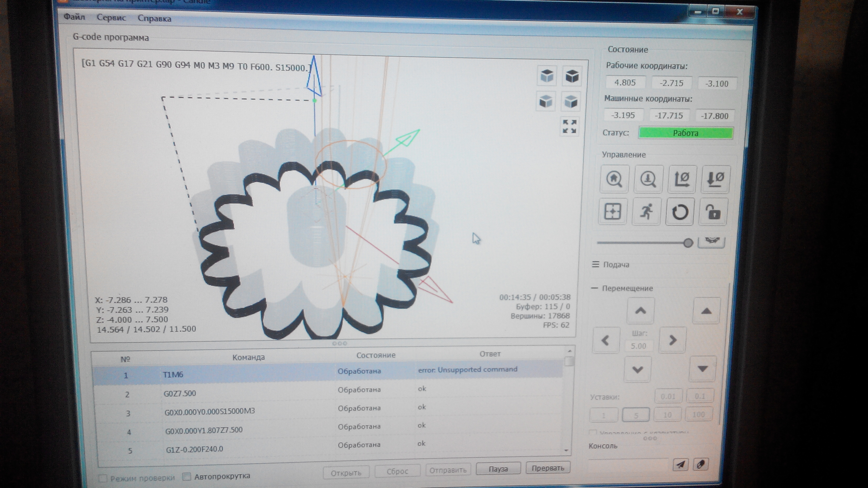Open the Файл menu

coord(74,17)
